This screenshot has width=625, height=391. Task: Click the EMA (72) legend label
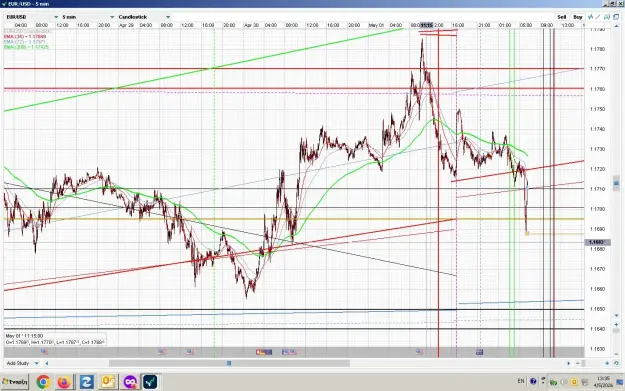click(x=25, y=42)
